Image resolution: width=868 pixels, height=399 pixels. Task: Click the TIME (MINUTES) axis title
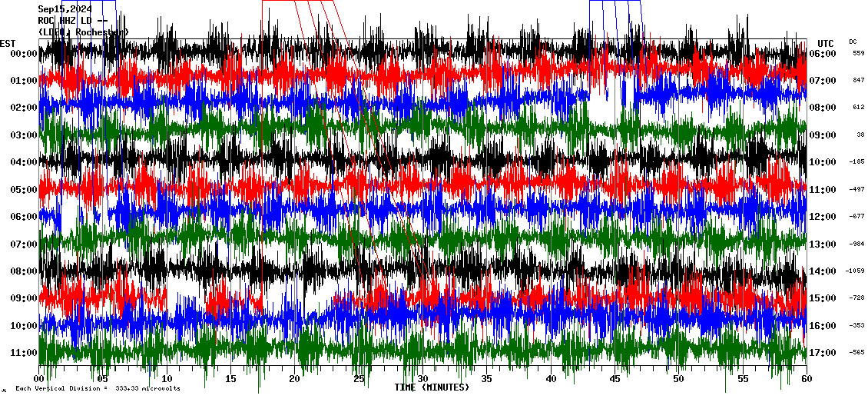pos(432,387)
